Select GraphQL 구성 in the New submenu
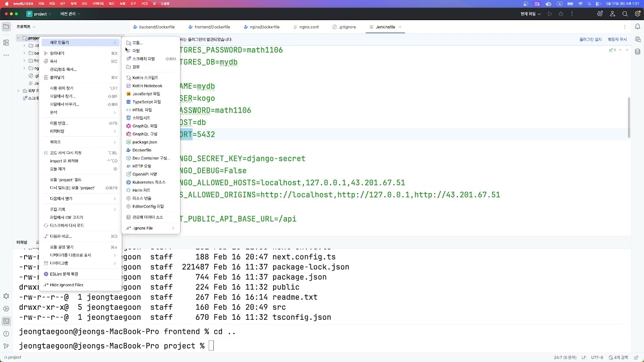644x362 pixels. coord(151,134)
